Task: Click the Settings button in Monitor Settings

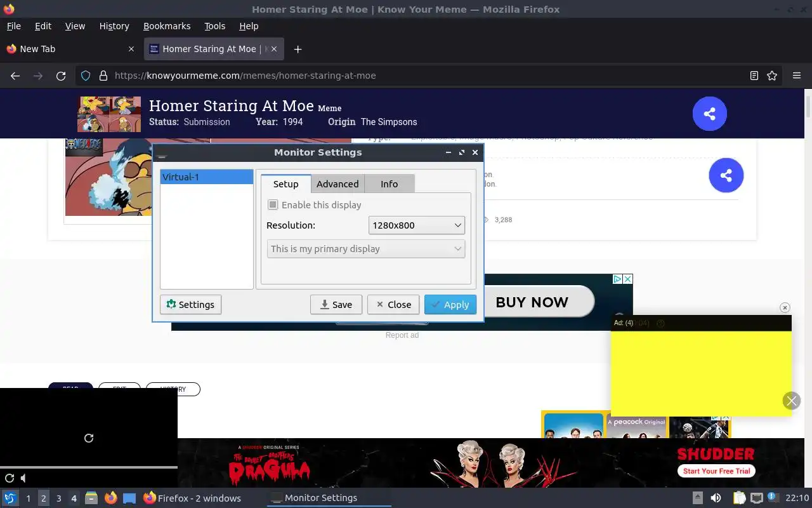Action: (190, 305)
